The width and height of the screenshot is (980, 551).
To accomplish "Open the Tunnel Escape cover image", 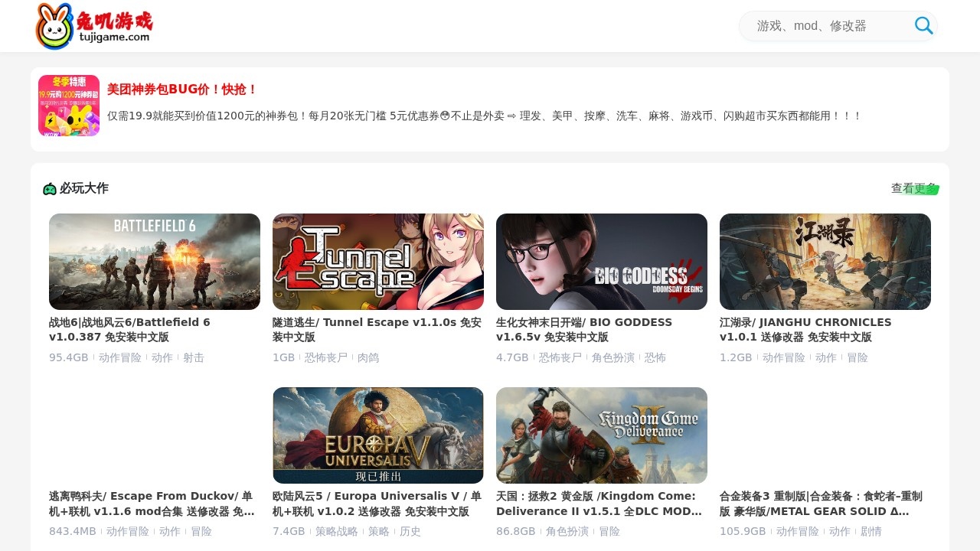I will (x=378, y=262).
